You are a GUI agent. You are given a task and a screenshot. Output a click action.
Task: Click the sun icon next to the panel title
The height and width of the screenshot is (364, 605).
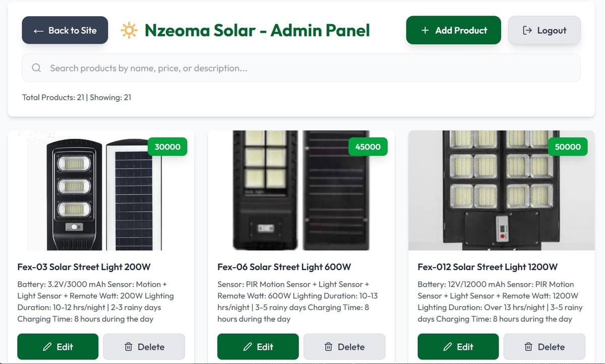pyautogui.click(x=129, y=30)
